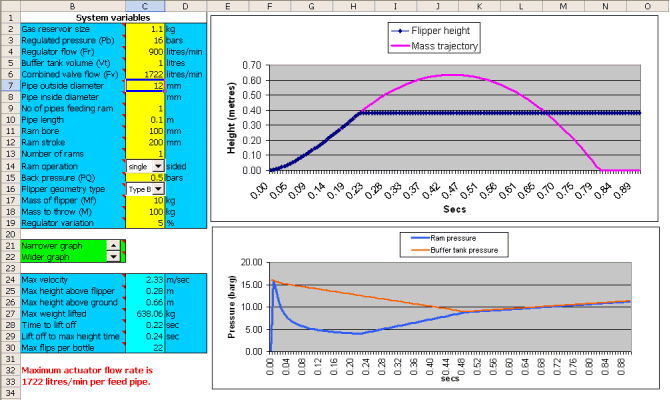Click row 7 header
670x400 pixels.
[x=9, y=86]
